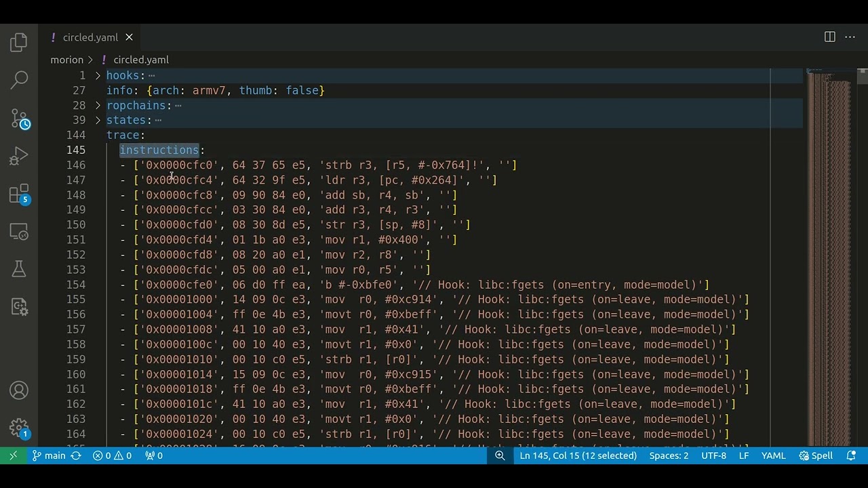868x488 pixels.
Task: Change language mode YAML
Action: point(773,455)
